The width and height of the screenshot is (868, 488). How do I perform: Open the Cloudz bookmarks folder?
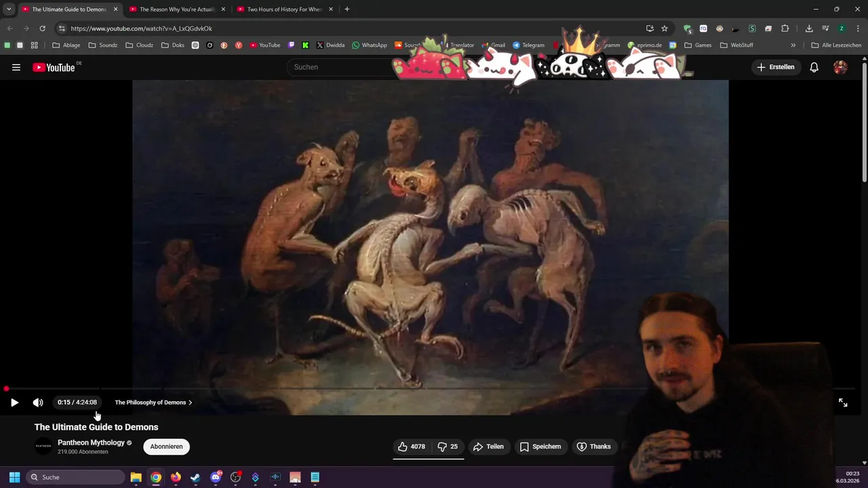pyautogui.click(x=140, y=45)
